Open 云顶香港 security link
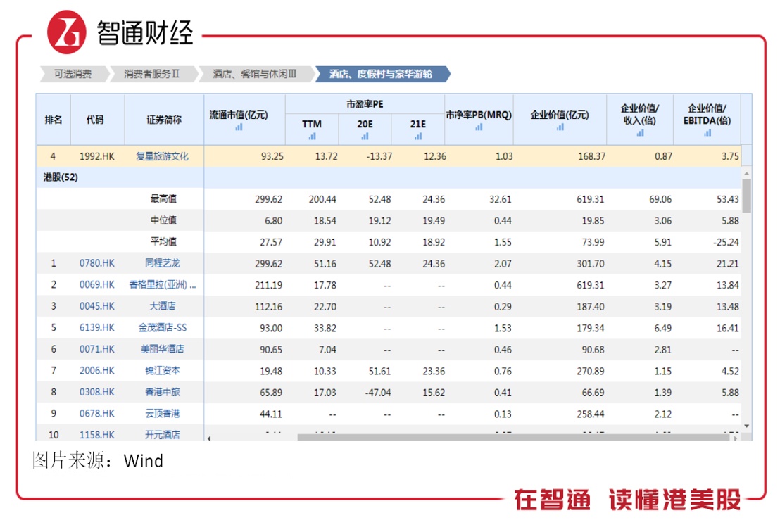This screenshot has width=780, height=532. [162, 413]
